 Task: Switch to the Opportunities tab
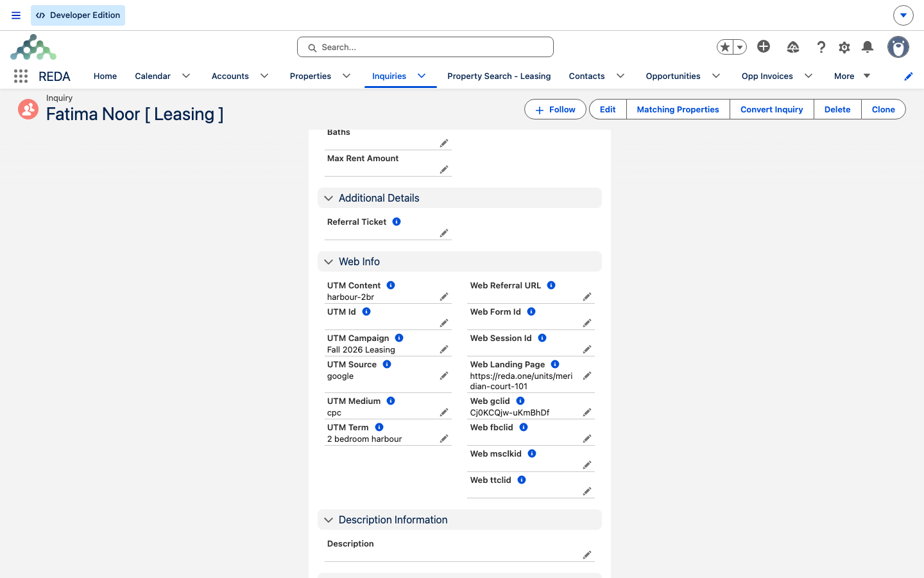tap(673, 76)
